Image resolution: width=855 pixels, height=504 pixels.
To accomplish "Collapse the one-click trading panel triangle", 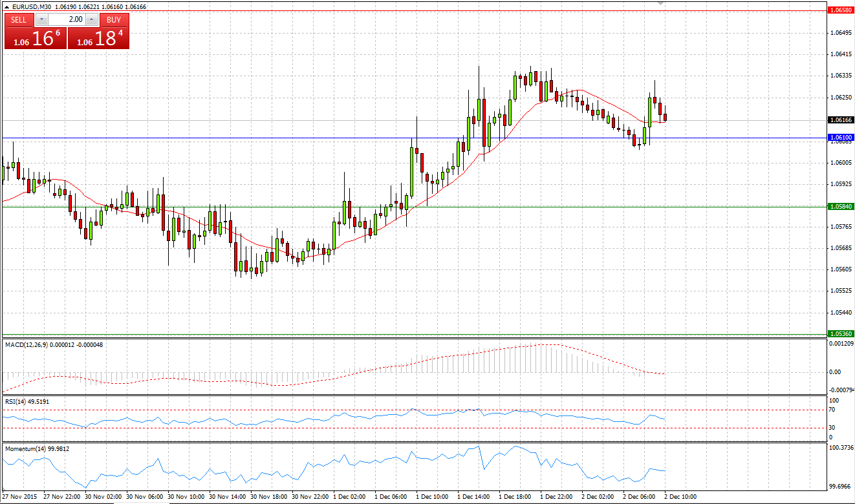I will (x=7, y=6).
